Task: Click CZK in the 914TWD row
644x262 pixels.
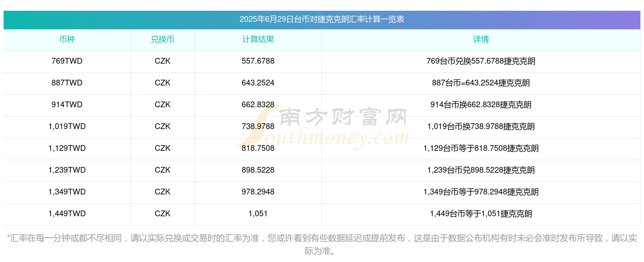Action: [162, 105]
